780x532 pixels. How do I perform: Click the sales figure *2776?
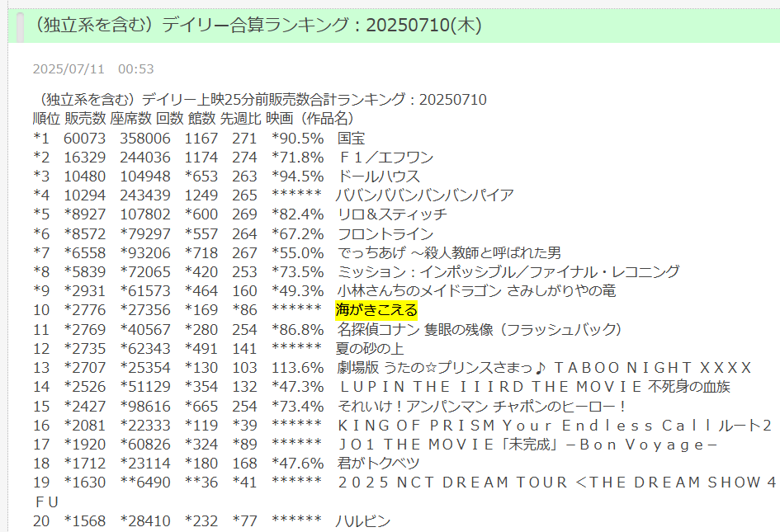[84, 310]
